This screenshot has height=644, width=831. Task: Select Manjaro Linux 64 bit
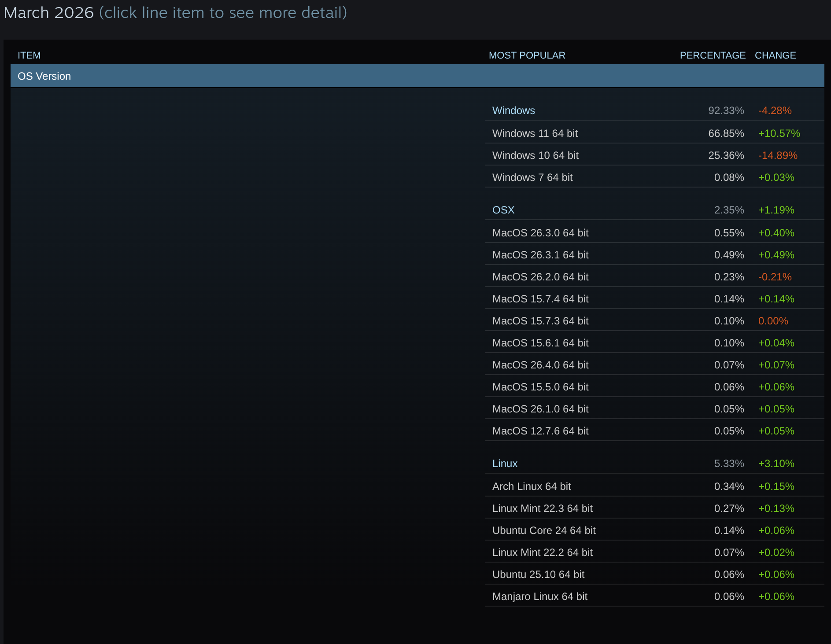[655, 596]
